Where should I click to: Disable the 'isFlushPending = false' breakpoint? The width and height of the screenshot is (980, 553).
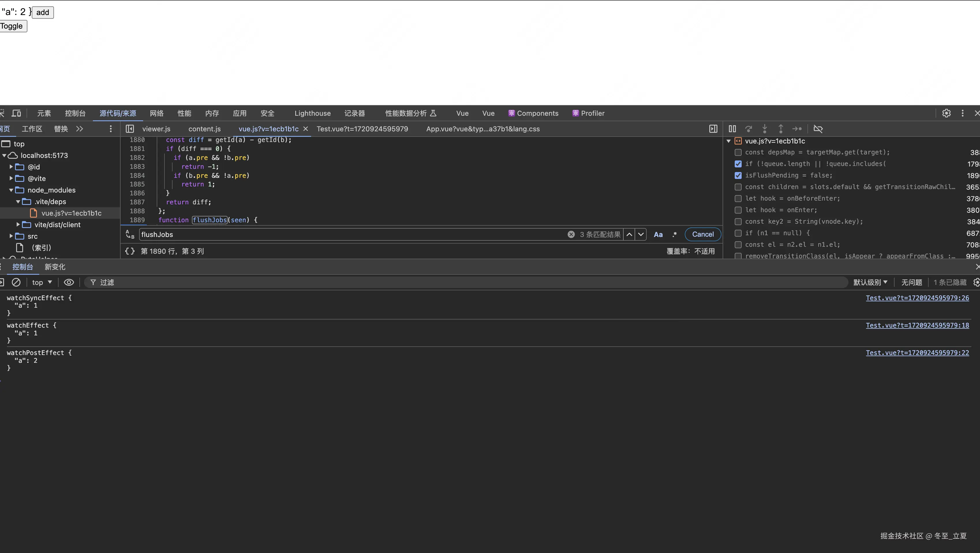click(x=738, y=175)
